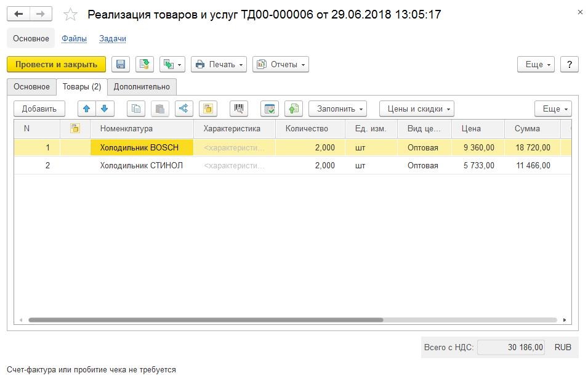588x381 pixels.
Task: Open the Цены и скидки dropdown
Action: (x=416, y=109)
